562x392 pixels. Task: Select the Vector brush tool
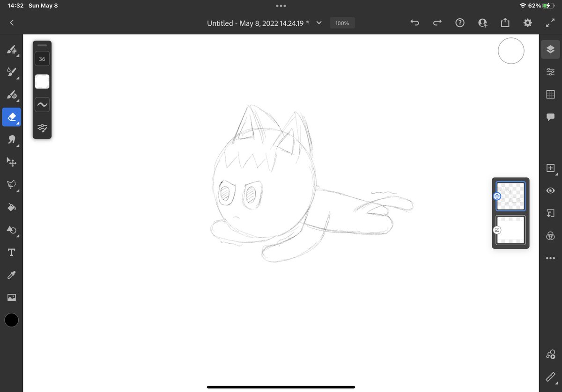[11, 94]
